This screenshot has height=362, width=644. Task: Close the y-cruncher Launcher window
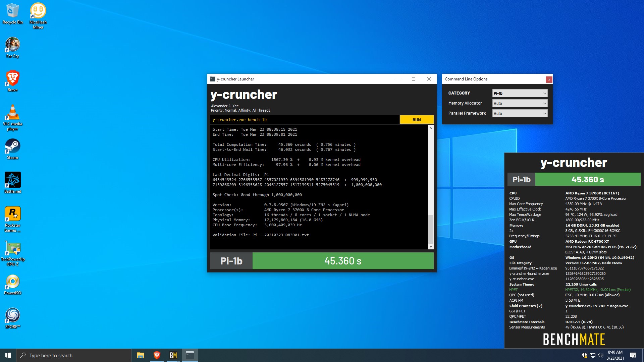[429, 79]
